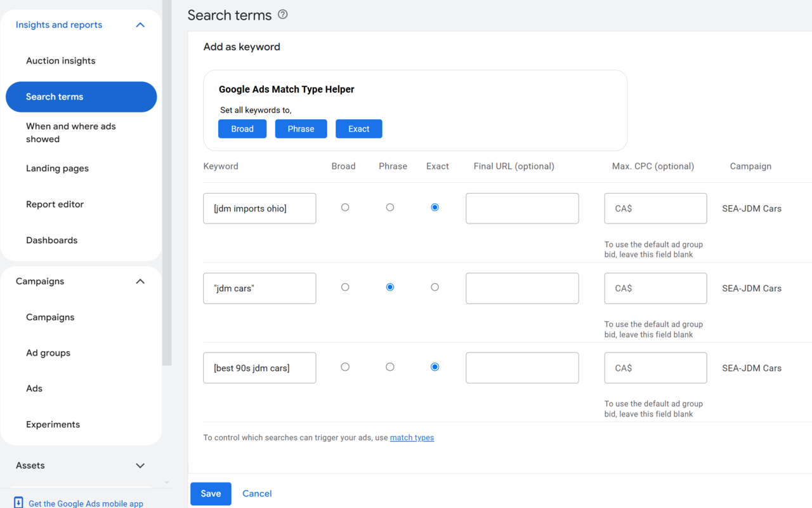
Task: Set all keywords to Phrase
Action: click(x=301, y=128)
